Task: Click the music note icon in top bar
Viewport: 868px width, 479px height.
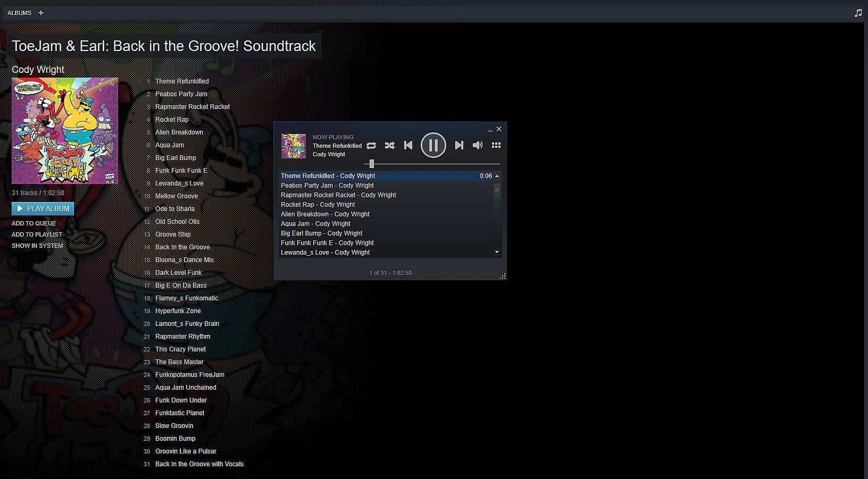Action: coord(858,13)
